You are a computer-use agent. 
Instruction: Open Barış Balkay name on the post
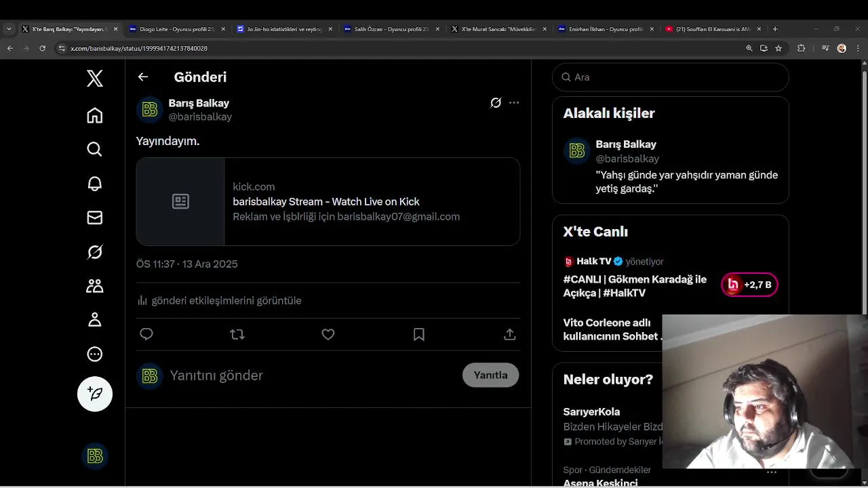199,103
